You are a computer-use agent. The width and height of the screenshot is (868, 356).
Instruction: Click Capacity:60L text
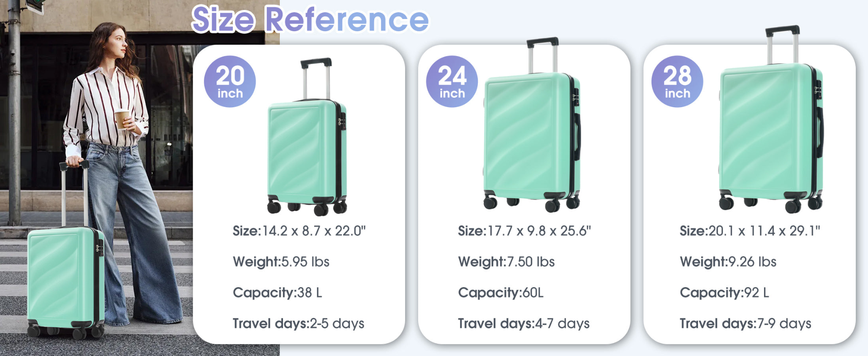pos(501,293)
